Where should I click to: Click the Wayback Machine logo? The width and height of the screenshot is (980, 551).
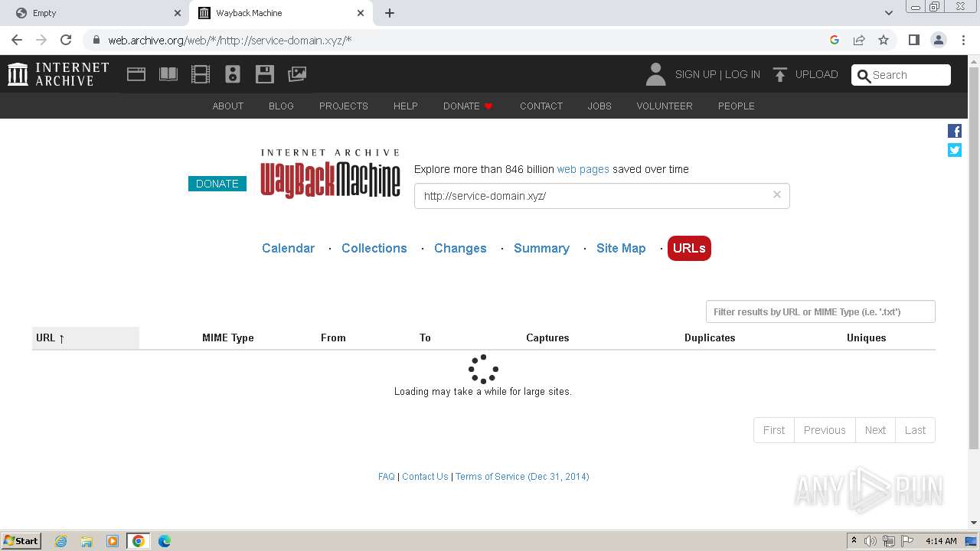pyautogui.click(x=330, y=174)
